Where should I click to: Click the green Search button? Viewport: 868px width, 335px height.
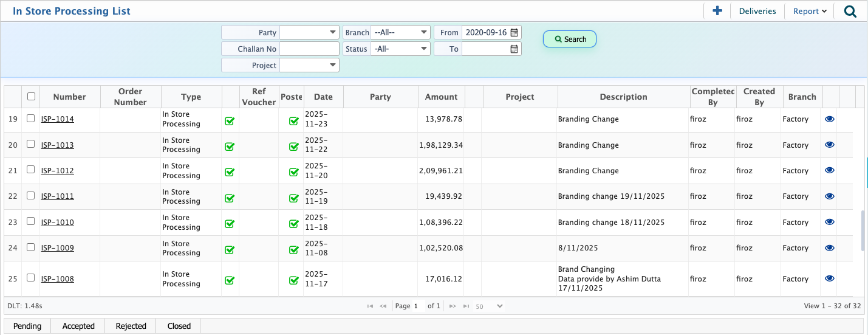(x=570, y=39)
